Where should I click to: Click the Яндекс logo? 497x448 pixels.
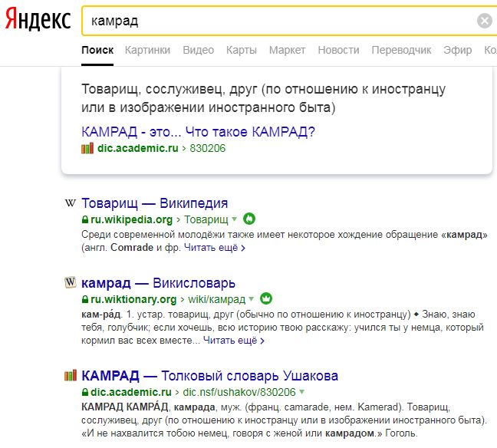click(38, 20)
